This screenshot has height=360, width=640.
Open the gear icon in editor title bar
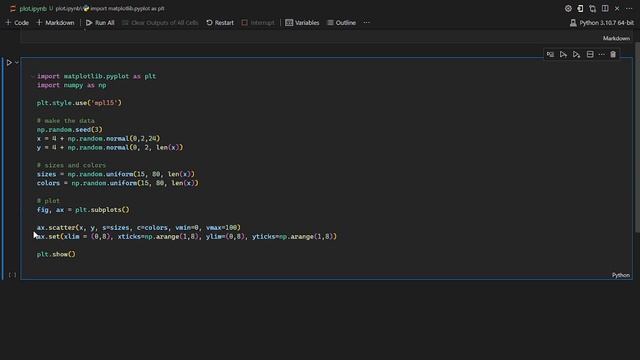(568, 8)
